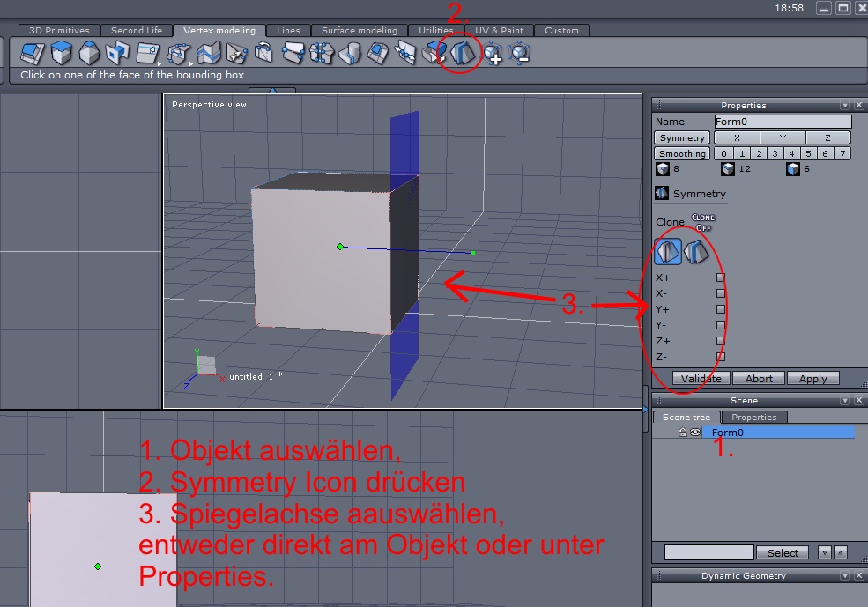Screen dimensions: 868x607
Task: Check the Y+ symmetry axis box
Action: (721, 309)
